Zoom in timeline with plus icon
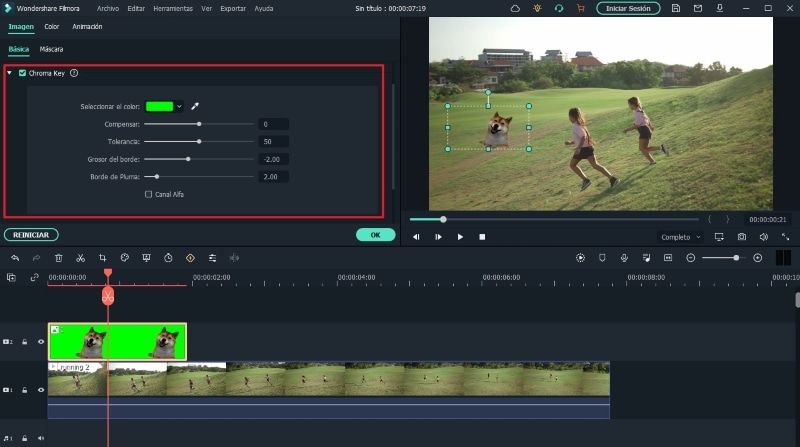Screen dimensions: 800x447 [758, 258]
